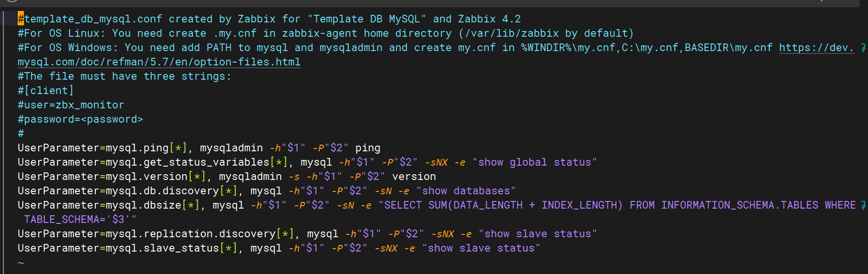Click the '#user=zbx_monitor' line

71,105
